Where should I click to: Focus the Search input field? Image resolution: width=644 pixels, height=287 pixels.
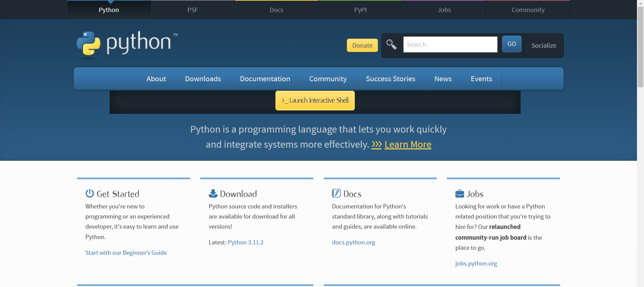pos(450,44)
